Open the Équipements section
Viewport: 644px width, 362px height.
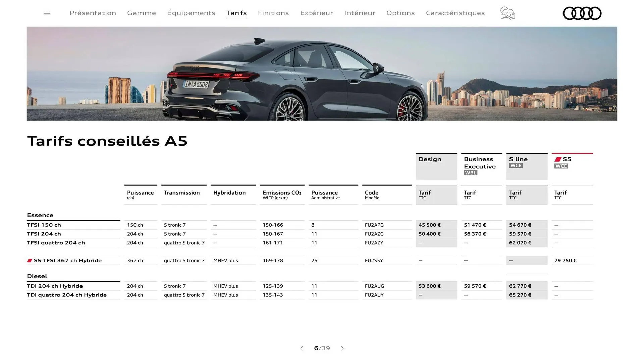pos(191,13)
